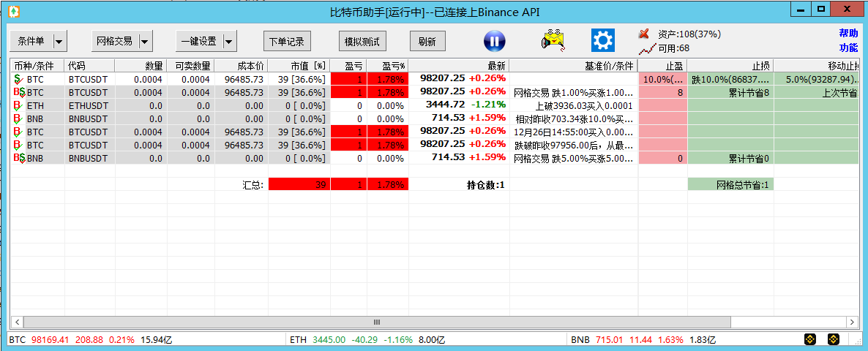868x351 pixels.
Task: Click the 成本价 column header
Action: click(x=241, y=66)
